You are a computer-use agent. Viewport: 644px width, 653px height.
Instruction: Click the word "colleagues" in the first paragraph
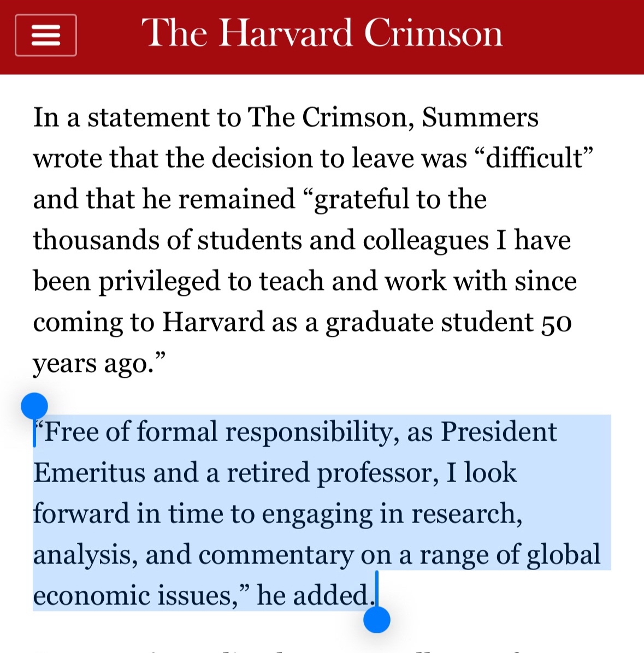(x=426, y=241)
